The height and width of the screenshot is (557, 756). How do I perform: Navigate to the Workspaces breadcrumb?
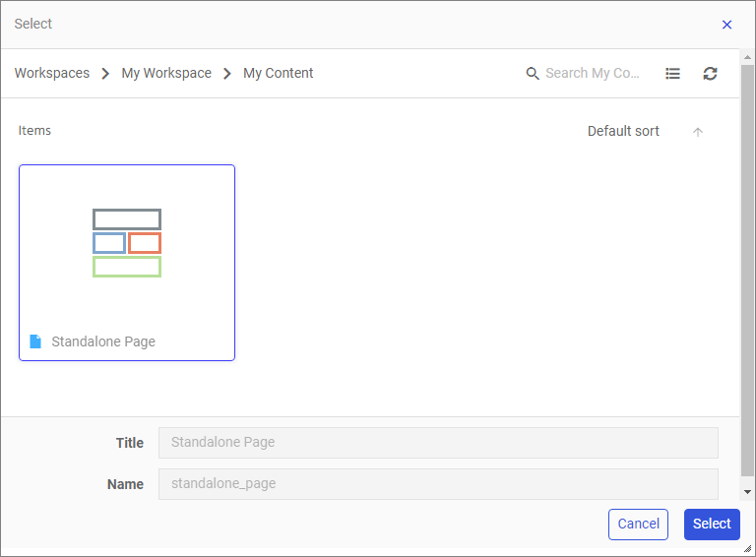(x=52, y=74)
